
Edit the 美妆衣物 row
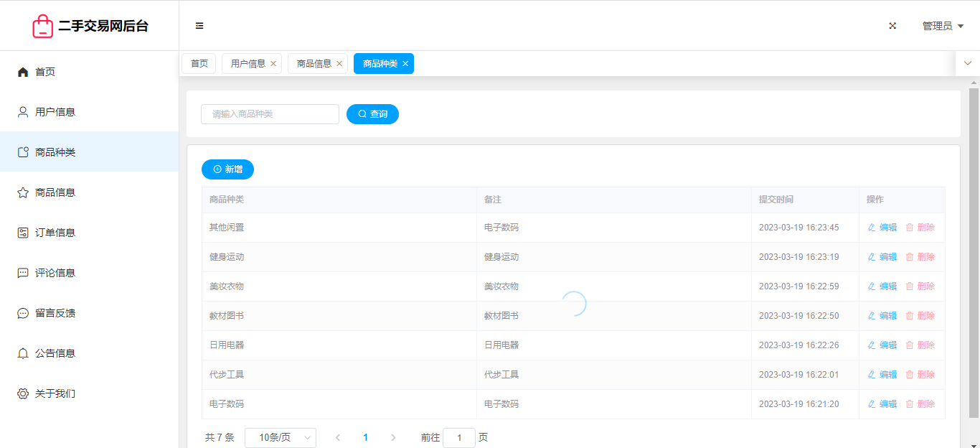click(882, 286)
